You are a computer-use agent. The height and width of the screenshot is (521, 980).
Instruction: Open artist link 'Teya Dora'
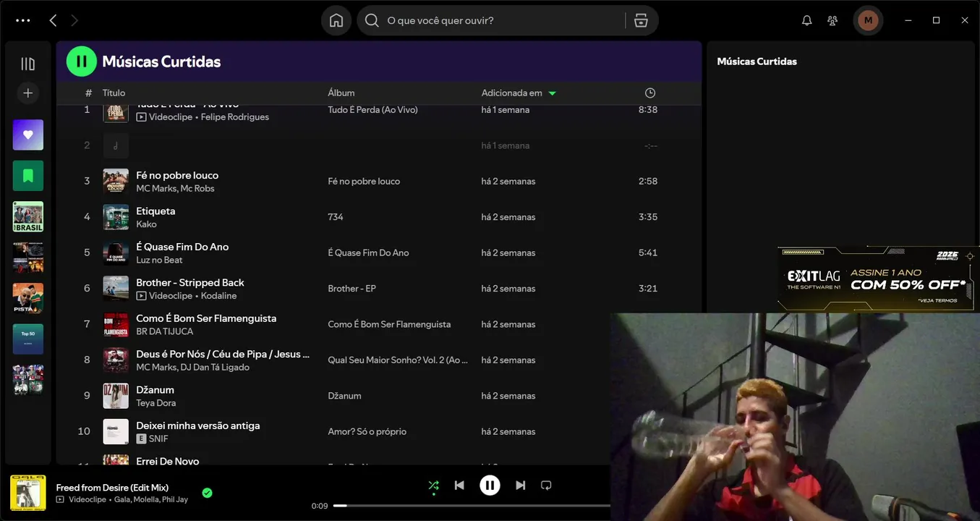click(x=156, y=403)
